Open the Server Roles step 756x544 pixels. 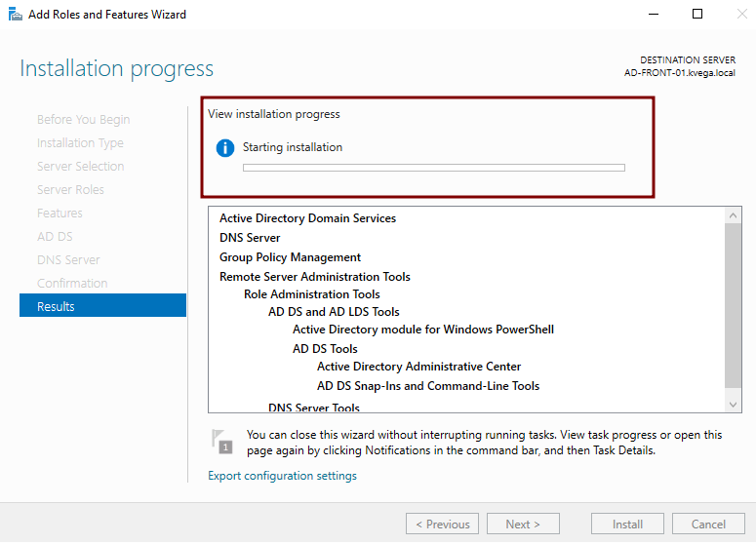point(70,189)
